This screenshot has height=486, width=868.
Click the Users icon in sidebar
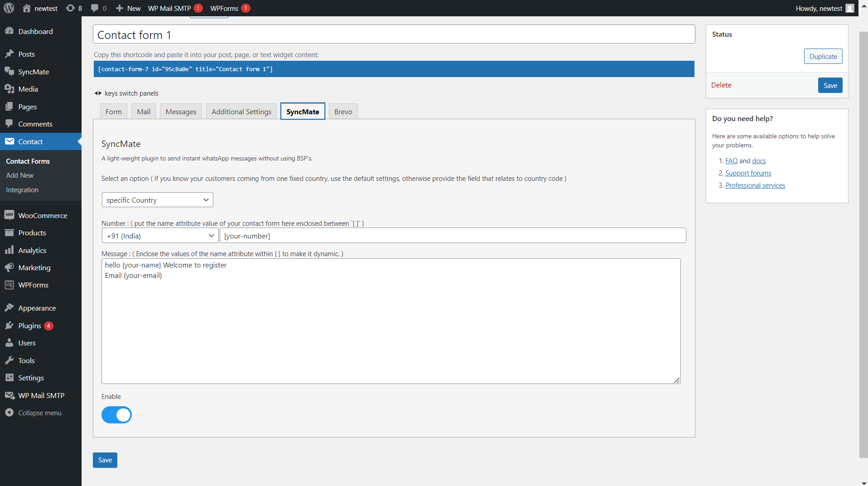[10, 343]
